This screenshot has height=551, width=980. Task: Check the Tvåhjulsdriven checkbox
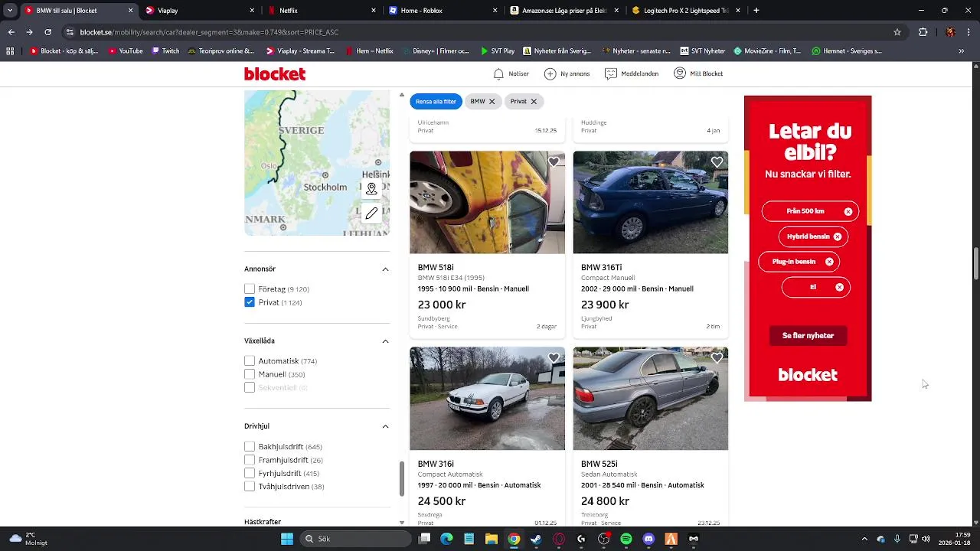pyautogui.click(x=250, y=487)
